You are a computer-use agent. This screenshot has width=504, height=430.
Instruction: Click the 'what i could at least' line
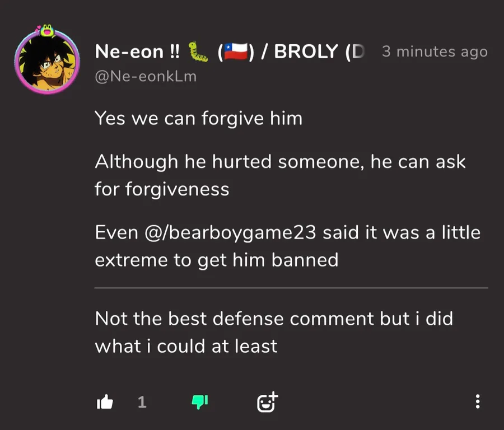coord(186,346)
